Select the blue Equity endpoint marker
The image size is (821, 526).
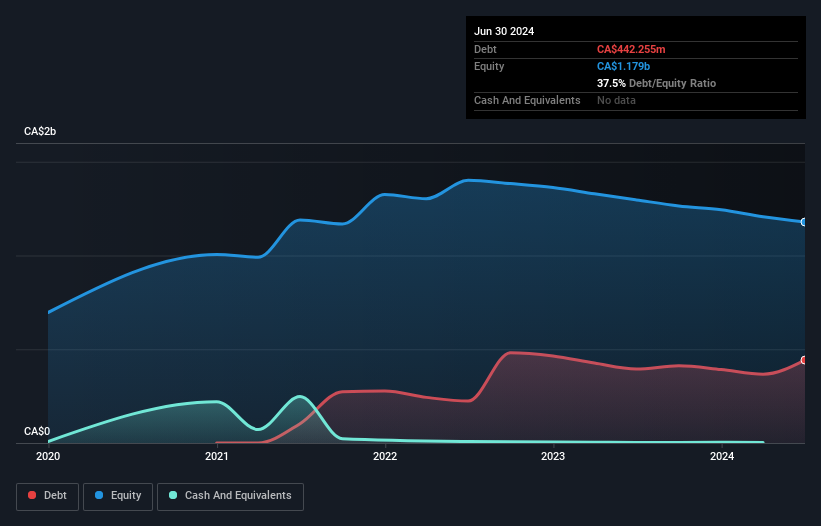point(804,222)
